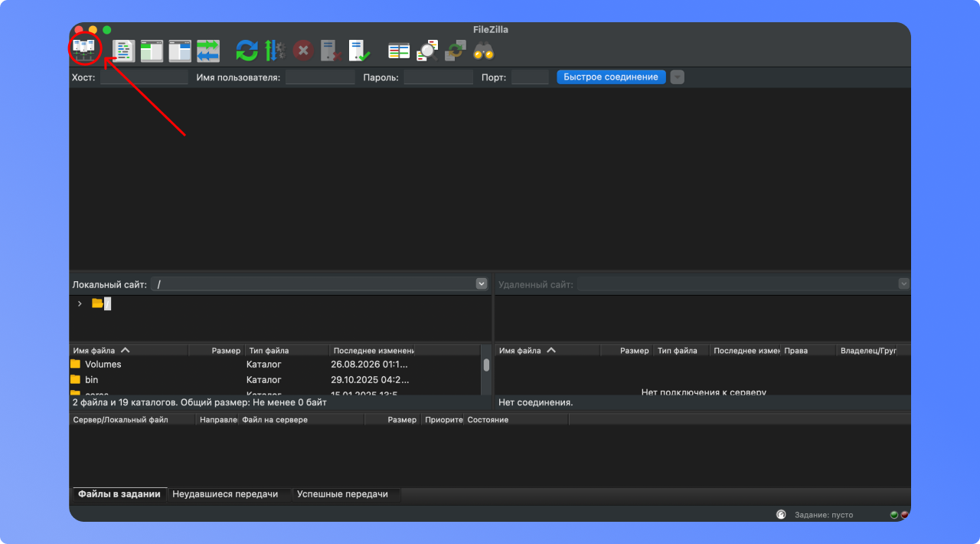Open the Site Manager icon
The height and width of the screenshot is (544, 980).
tap(84, 49)
